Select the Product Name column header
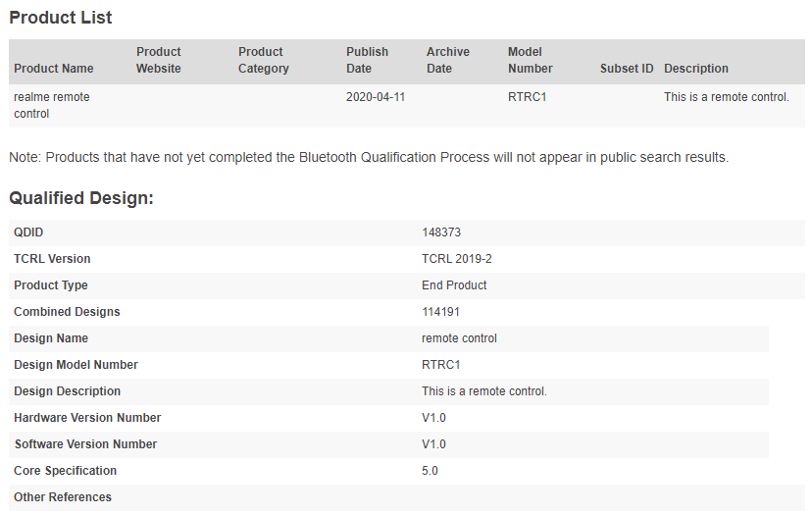812x515 pixels. click(53, 69)
